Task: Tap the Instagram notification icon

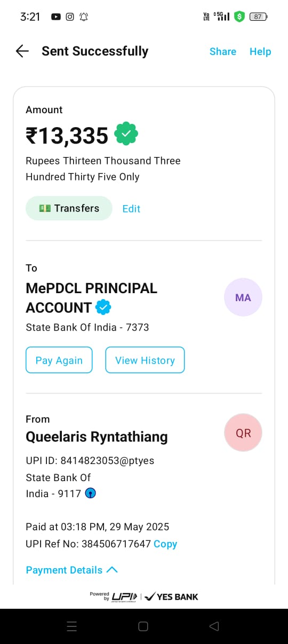Action: (x=70, y=17)
